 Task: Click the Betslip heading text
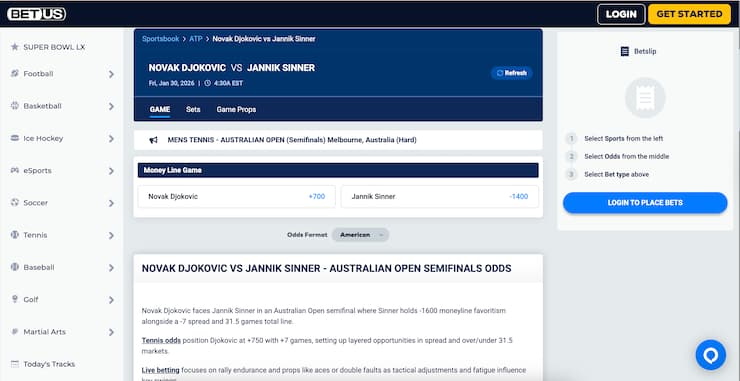[x=645, y=51]
